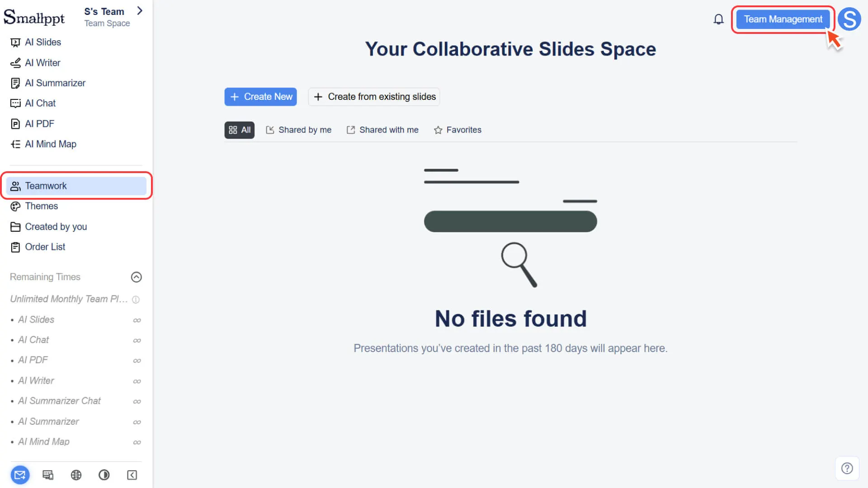Click the AI Summarizer Chat remaining row
This screenshot has width=868, height=488.
pyautogui.click(x=76, y=401)
